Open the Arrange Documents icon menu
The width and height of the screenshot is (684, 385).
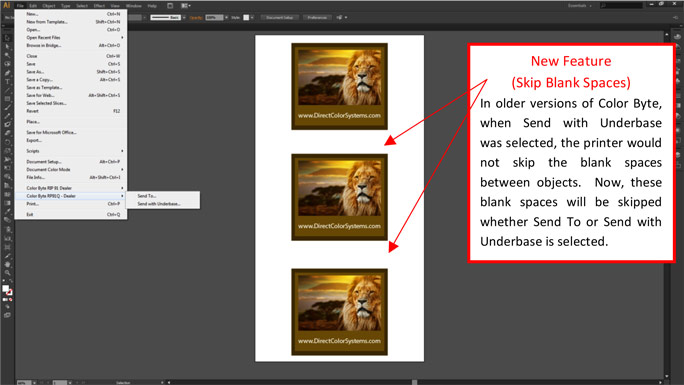(186, 6)
